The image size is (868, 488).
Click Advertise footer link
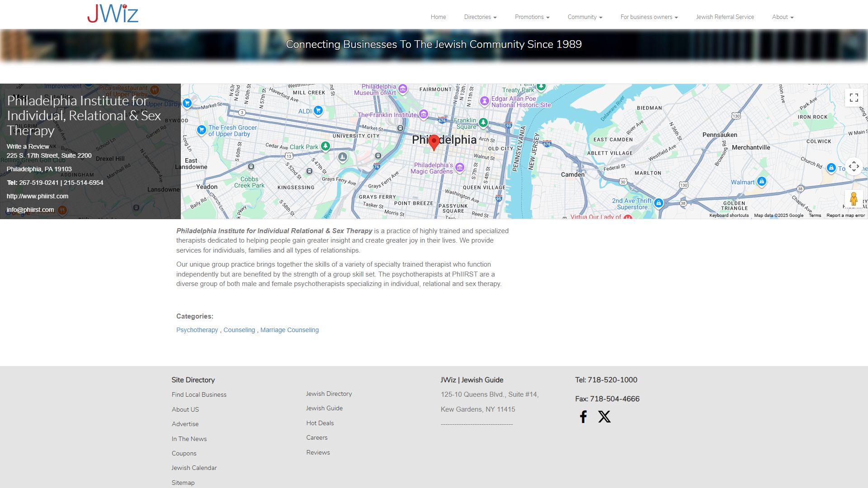(x=185, y=424)
